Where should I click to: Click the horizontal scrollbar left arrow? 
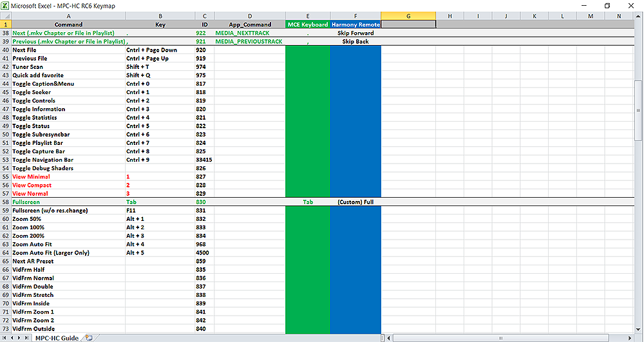[389, 338]
